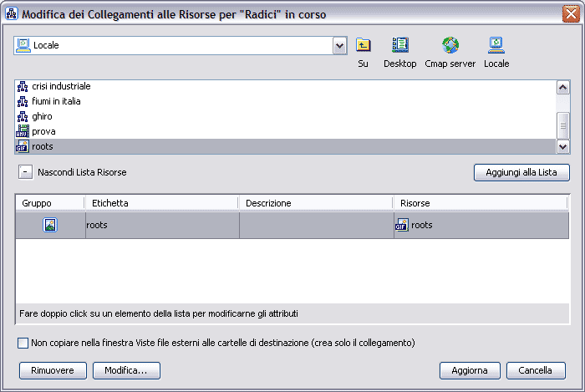Click the image group icon in the Gruppo column
This screenshot has width=585, height=392.
pyautogui.click(x=50, y=225)
